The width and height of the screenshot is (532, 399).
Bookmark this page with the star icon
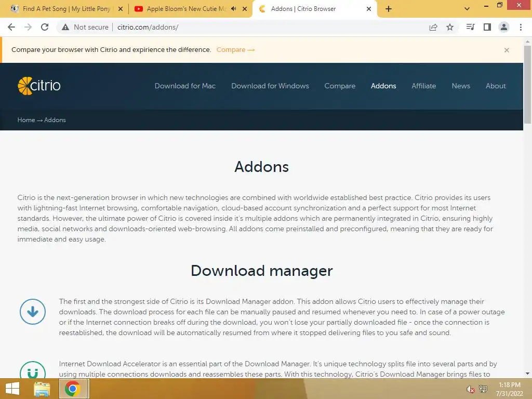(x=450, y=27)
